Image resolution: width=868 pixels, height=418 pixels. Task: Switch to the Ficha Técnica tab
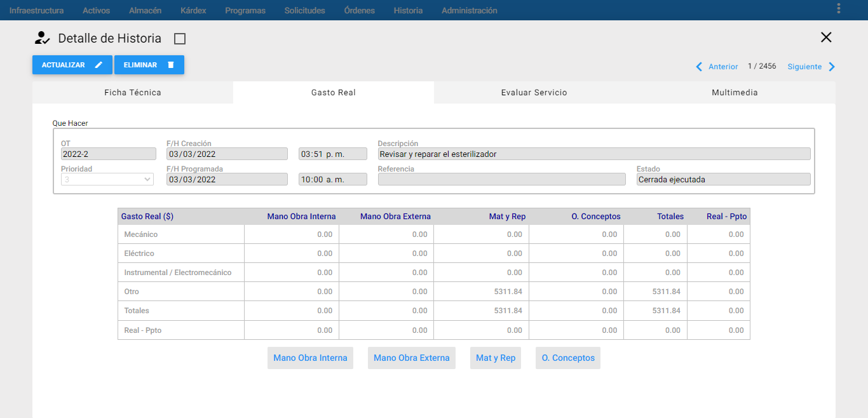pyautogui.click(x=133, y=93)
